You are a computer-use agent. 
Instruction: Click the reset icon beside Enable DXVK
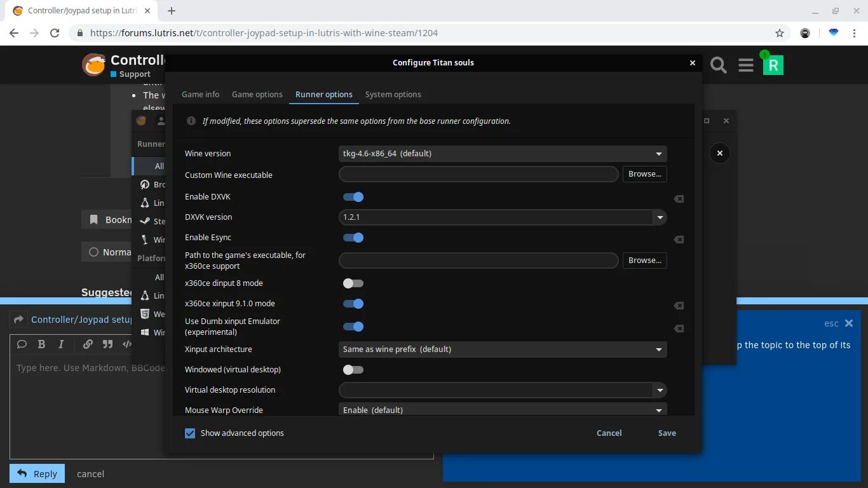pos(679,199)
